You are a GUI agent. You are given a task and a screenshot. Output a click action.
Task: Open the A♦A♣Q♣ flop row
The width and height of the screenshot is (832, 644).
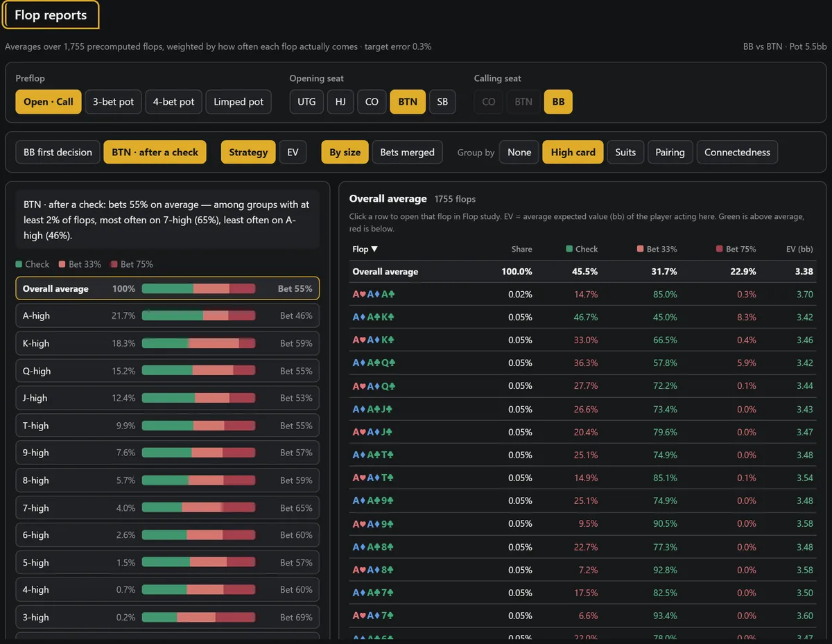582,363
